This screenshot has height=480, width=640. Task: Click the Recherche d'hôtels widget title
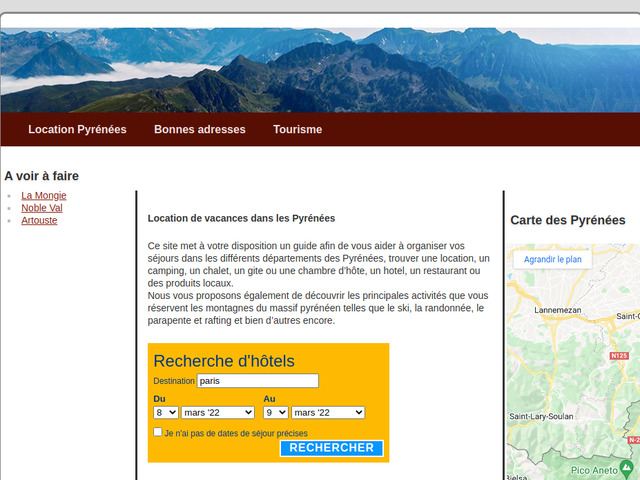(224, 361)
